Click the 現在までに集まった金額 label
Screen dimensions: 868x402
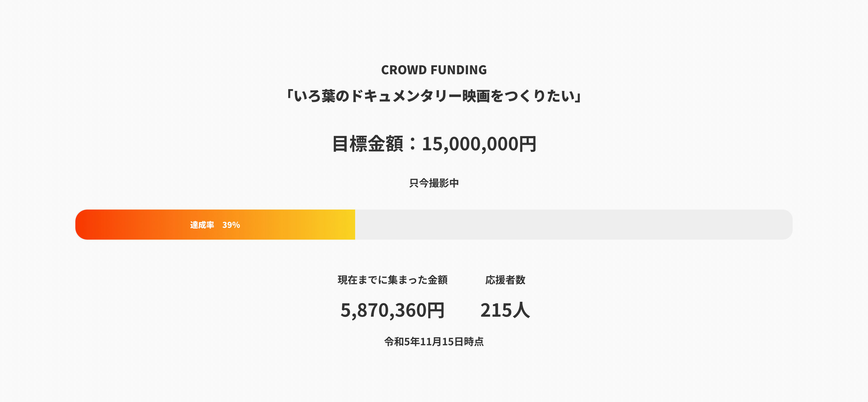393,280
